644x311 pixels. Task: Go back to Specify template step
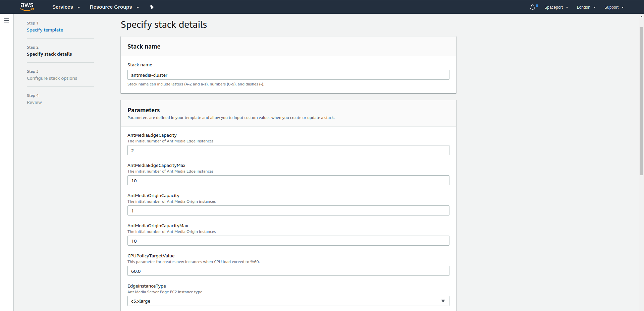click(x=45, y=30)
